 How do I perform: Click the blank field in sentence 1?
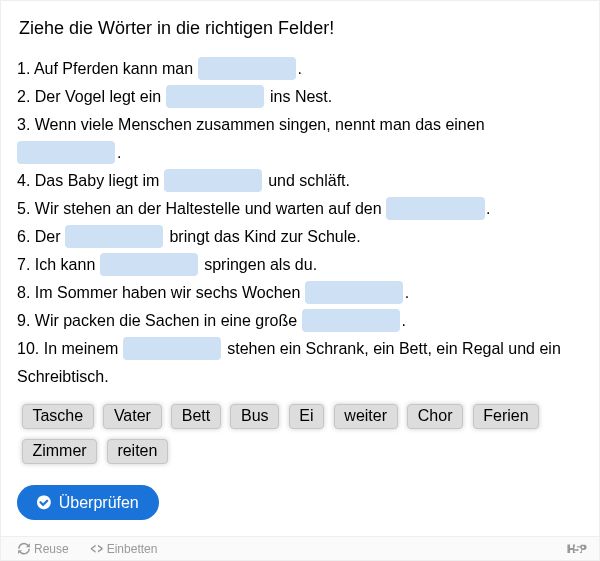(247, 68)
